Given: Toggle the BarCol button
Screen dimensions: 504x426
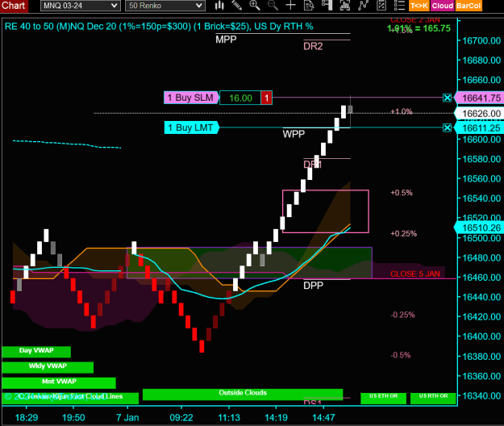Looking at the screenshot, I should point(469,6).
